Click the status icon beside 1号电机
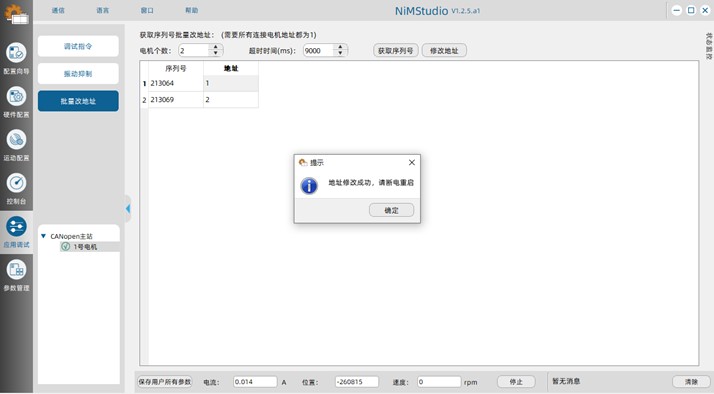The width and height of the screenshot is (714, 394). click(x=66, y=246)
